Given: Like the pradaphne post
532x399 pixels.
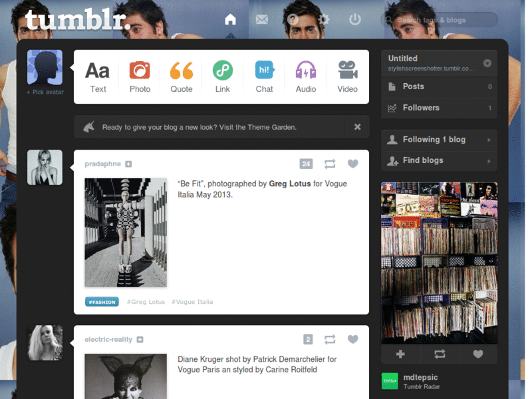Looking at the screenshot, I should point(353,164).
